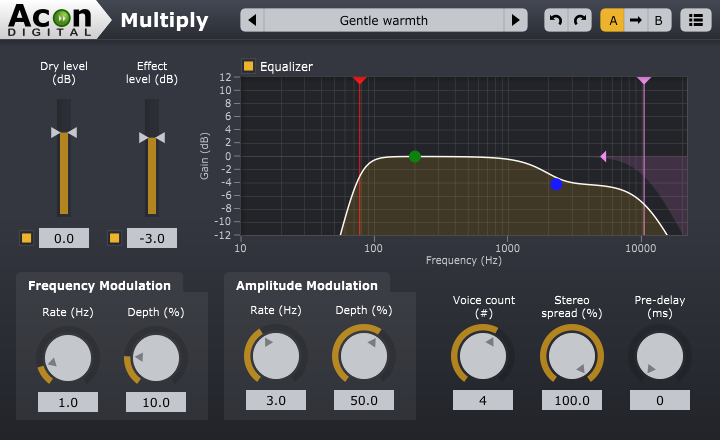The width and height of the screenshot is (720, 440).
Task: Select the A settings slot
Action: coord(613,20)
